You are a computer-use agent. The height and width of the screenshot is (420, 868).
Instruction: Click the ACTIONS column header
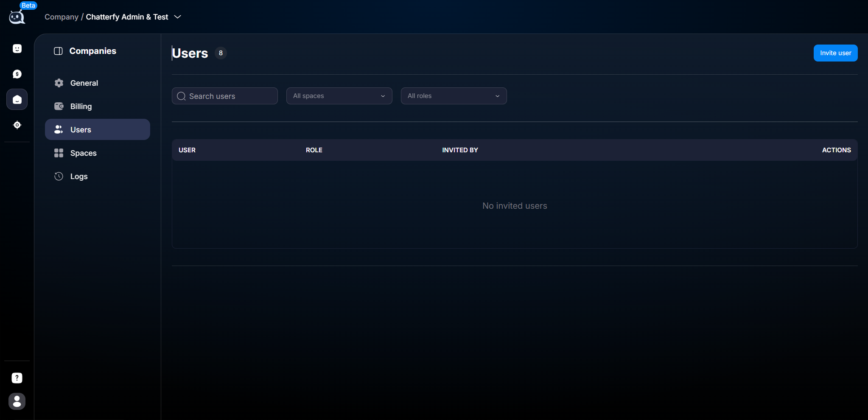click(837, 150)
